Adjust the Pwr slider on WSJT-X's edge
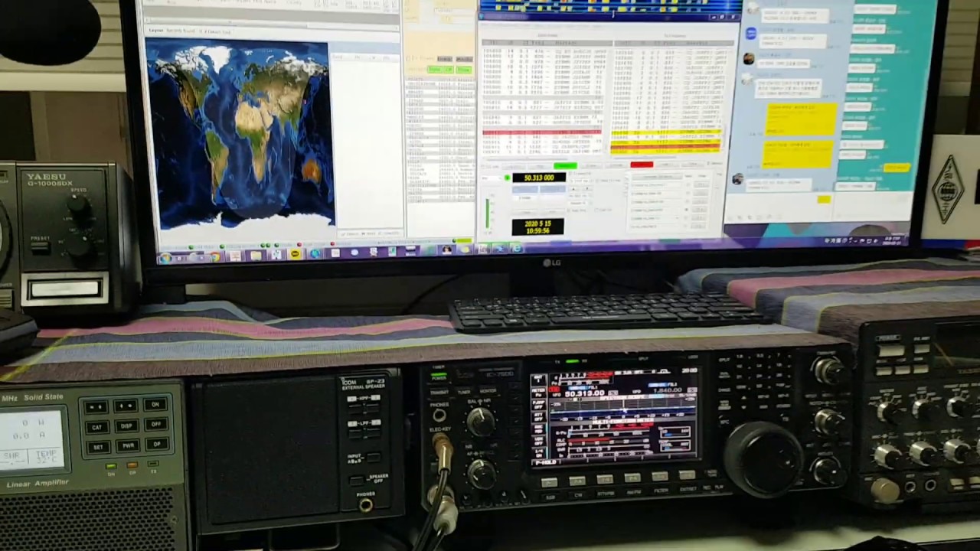The width and height of the screenshot is (980, 551). pos(717,187)
